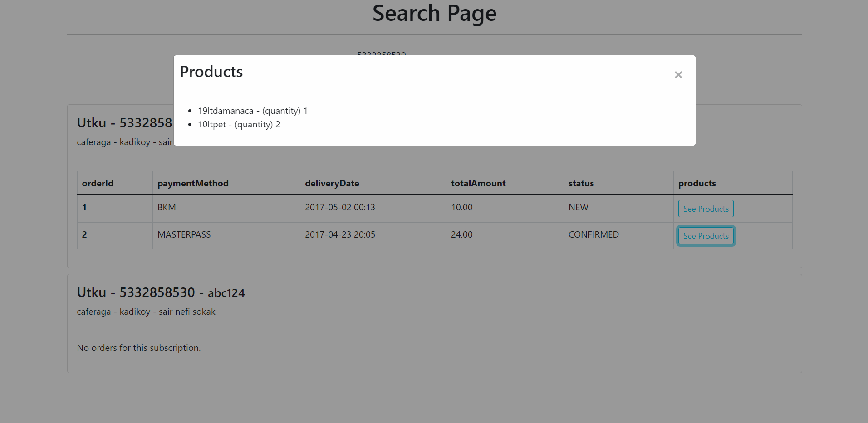
Task: Select the MASTERPASS order row
Action: coord(184,234)
